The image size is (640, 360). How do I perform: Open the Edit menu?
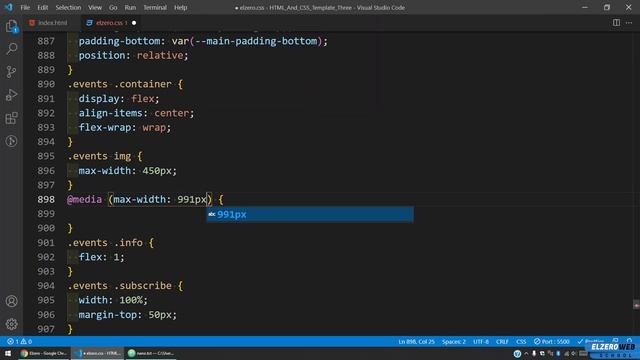point(42,7)
